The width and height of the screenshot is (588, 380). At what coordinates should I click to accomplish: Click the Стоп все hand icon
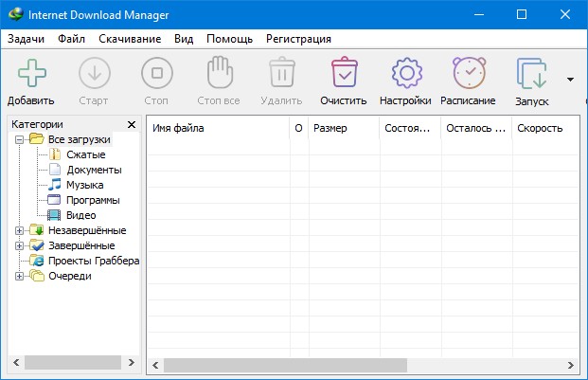click(x=220, y=72)
